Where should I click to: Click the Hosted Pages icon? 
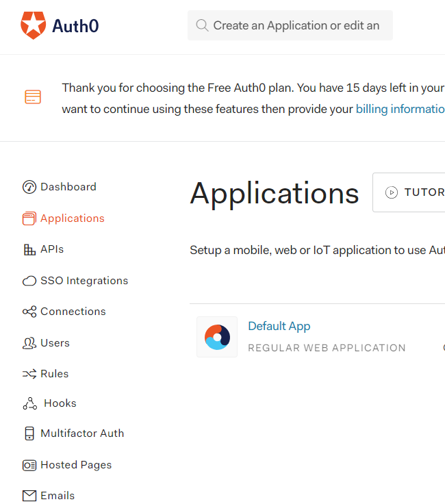(x=29, y=465)
